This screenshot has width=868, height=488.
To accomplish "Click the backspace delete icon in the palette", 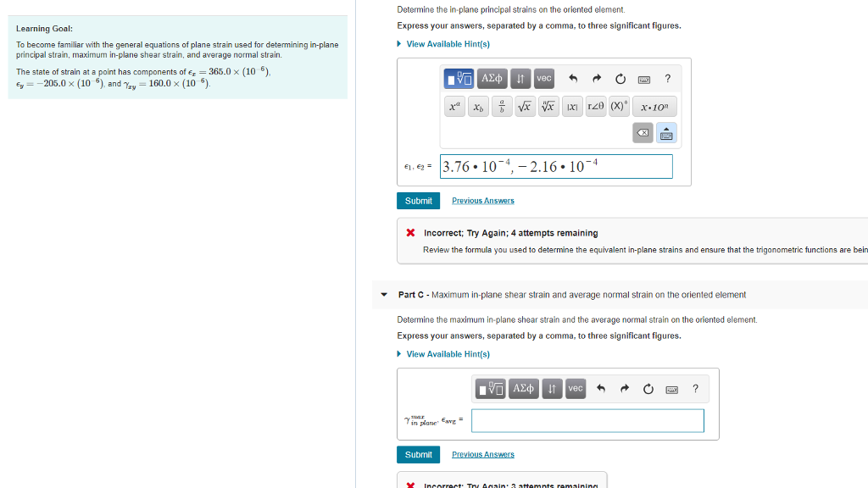I will [643, 132].
